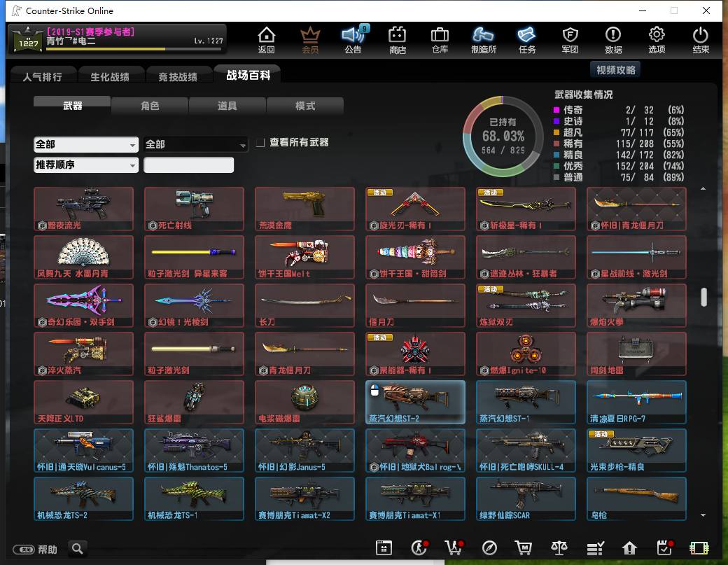
Task: Click the scroll up arrow of weapon list
Action: pyautogui.click(x=703, y=188)
